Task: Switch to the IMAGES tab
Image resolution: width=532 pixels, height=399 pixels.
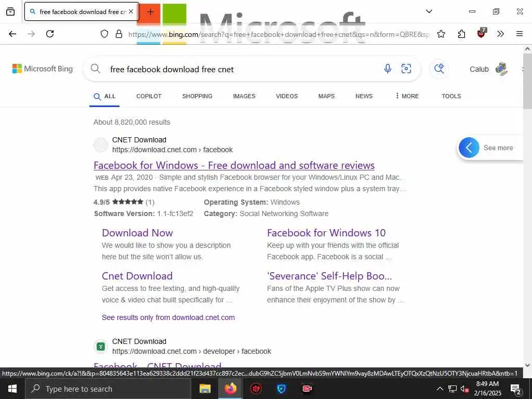Action: coord(244,96)
